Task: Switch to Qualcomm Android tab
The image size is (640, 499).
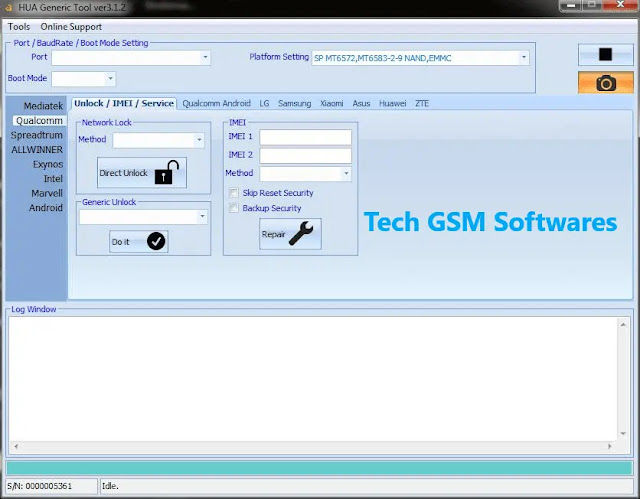Action: pyautogui.click(x=216, y=104)
